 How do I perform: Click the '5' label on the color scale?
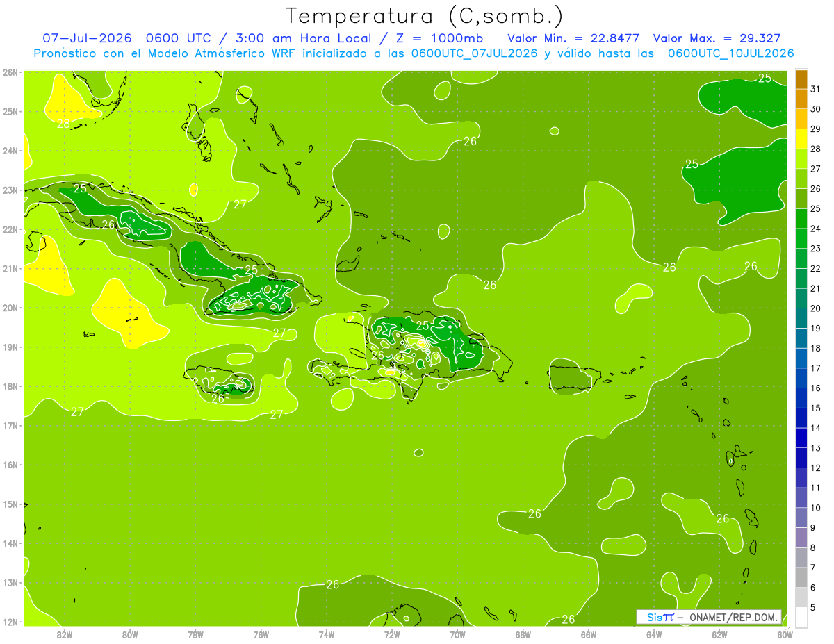pos(813,607)
